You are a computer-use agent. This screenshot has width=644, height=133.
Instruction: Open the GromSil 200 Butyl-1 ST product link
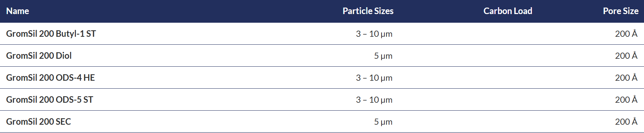(x=51, y=34)
